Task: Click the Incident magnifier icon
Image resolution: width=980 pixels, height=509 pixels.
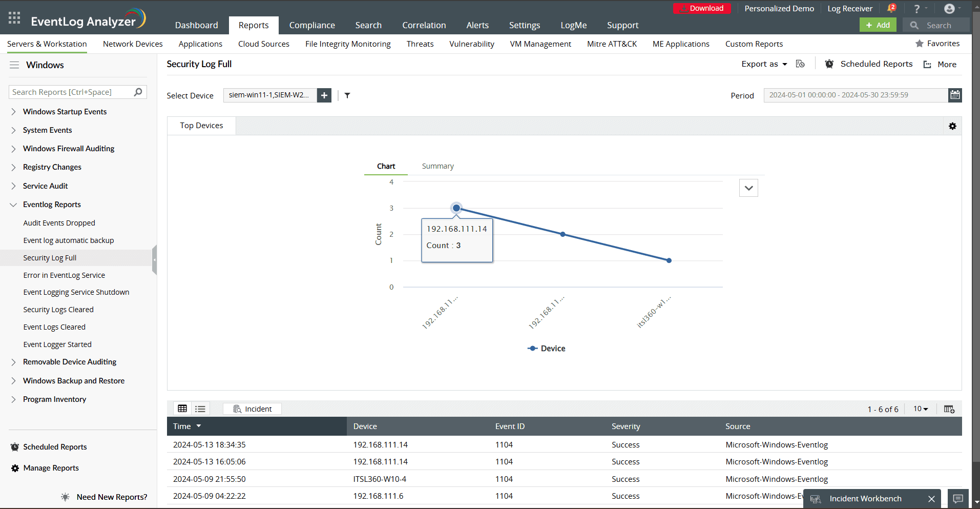Action: [x=237, y=409]
